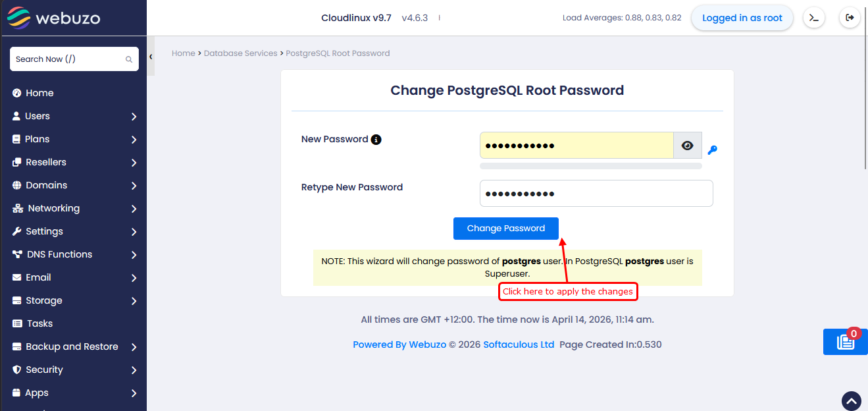
Task: Click the info icon beside New Password
Action: (x=376, y=140)
